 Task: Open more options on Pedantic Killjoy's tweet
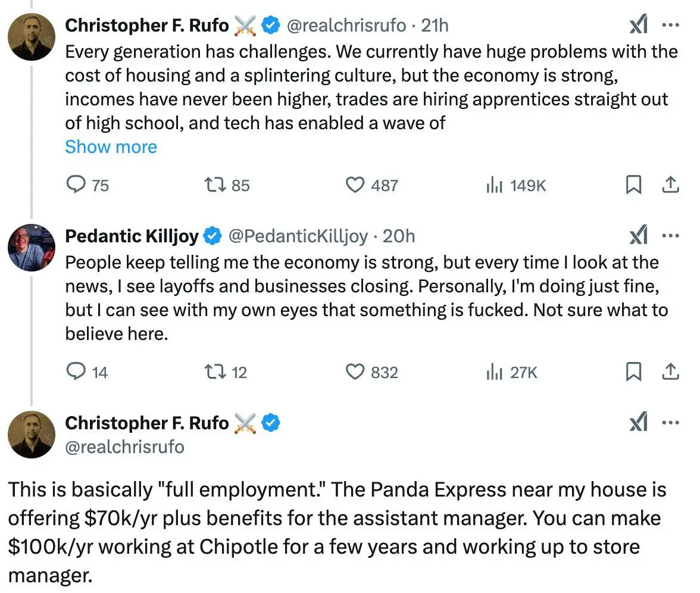pyautogui.click(x=671, y=236)
